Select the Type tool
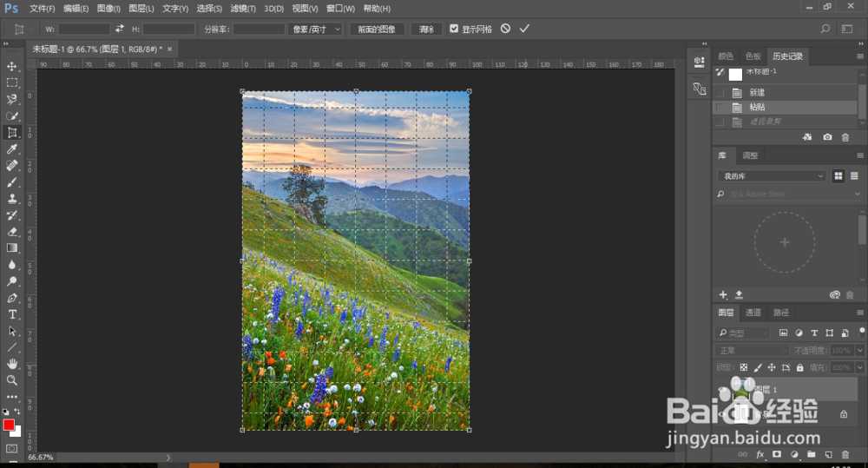This screenshot has height=468, width=868. pos(11,314)
